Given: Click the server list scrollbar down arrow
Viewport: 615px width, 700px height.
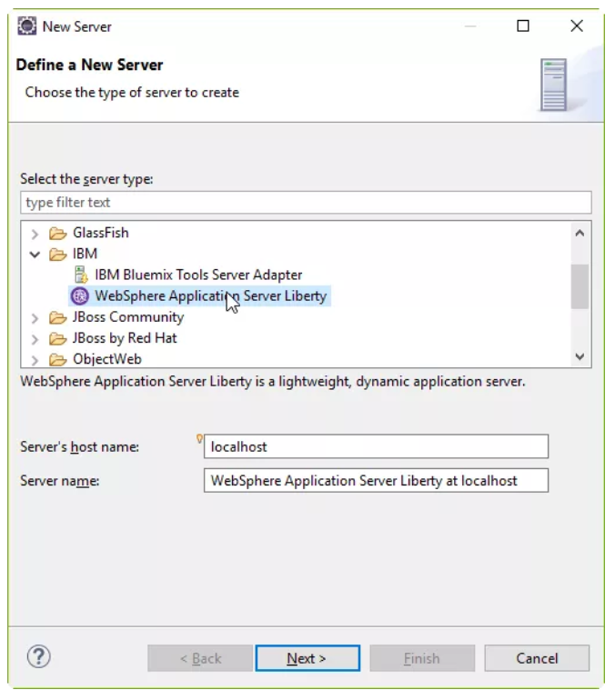Looking at the screenshot, I should (580, 358).
